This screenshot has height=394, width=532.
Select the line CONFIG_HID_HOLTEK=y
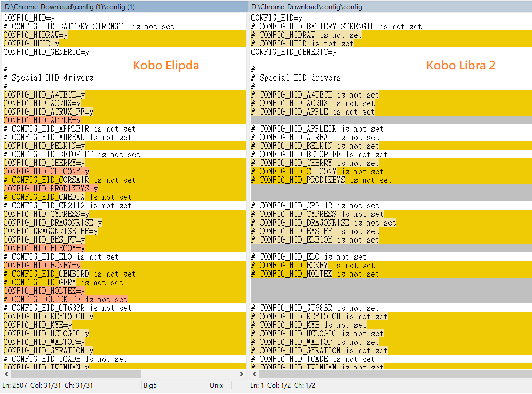tap(44, 291)
